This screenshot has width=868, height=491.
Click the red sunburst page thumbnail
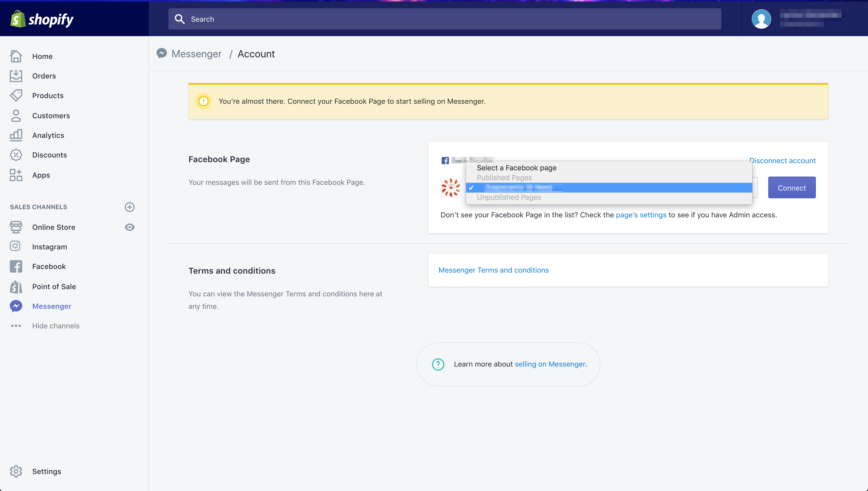451,187
